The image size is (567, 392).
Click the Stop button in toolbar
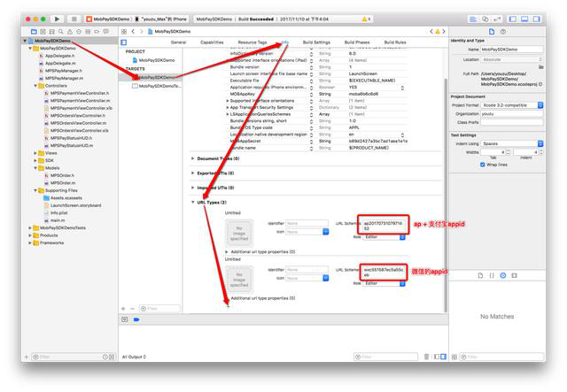[x=74, y=19]
